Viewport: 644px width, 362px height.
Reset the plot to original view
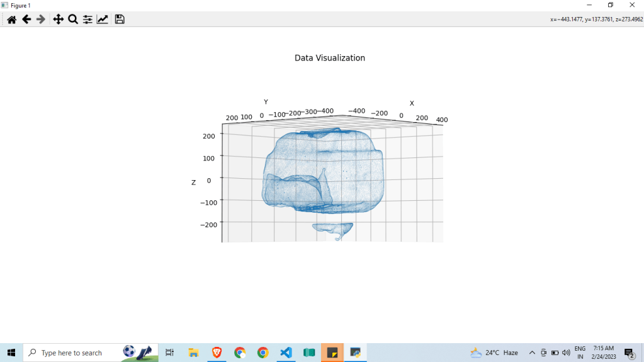(x=11, y=20)
